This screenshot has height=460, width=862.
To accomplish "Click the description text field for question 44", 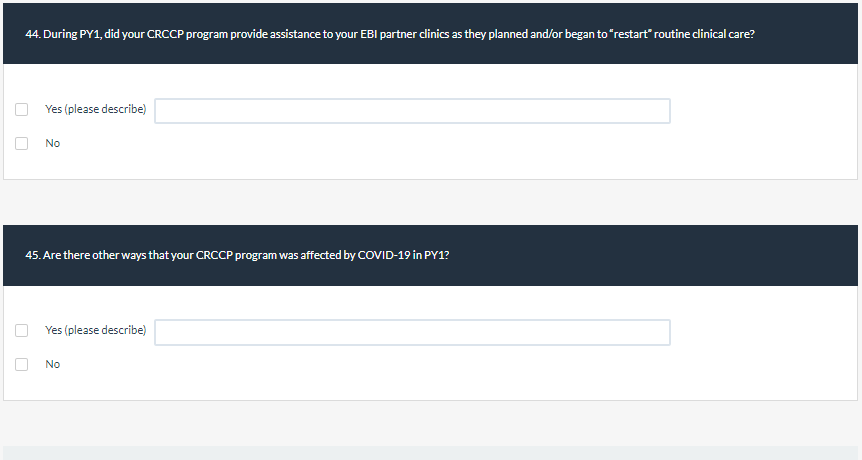I will [412, 110].
